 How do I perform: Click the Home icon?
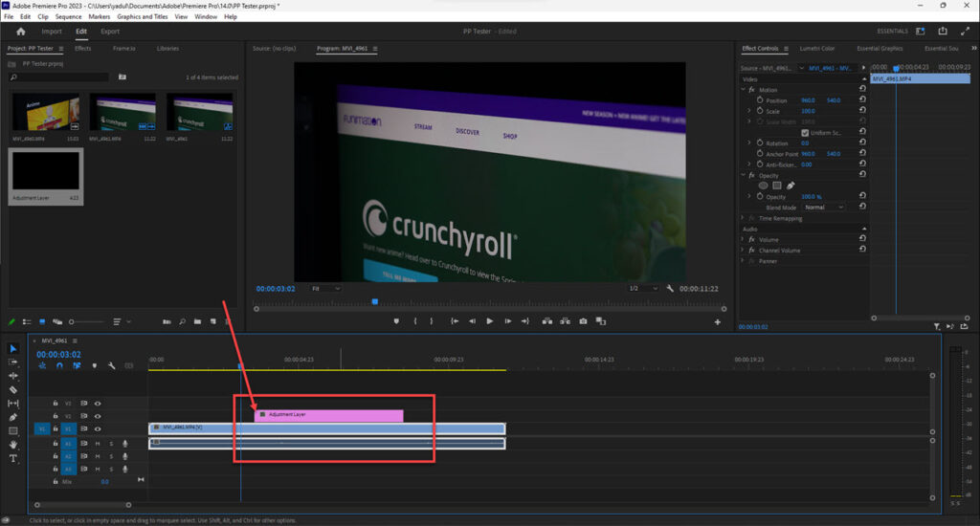pyautogui.click(x=21, y=32)
